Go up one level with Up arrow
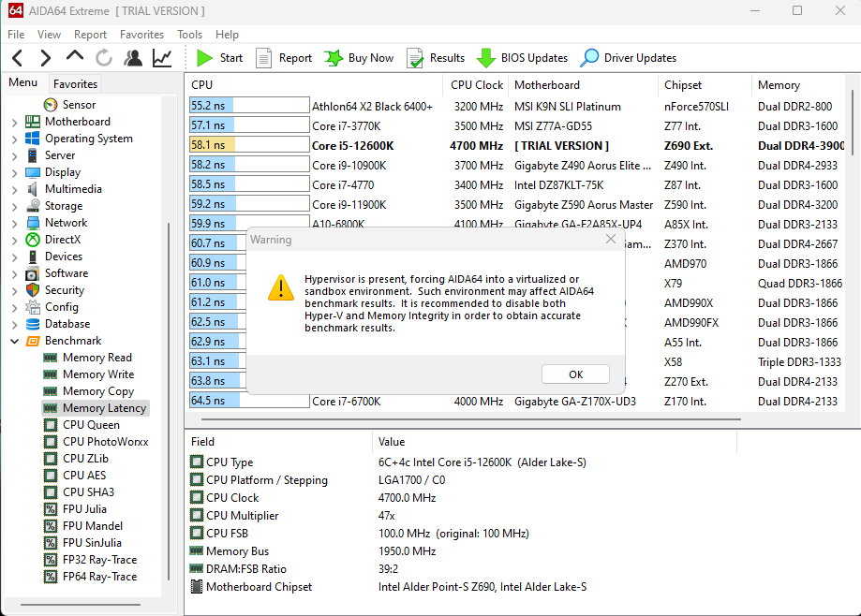Screen dimensions: 861x616 (75, 56)
